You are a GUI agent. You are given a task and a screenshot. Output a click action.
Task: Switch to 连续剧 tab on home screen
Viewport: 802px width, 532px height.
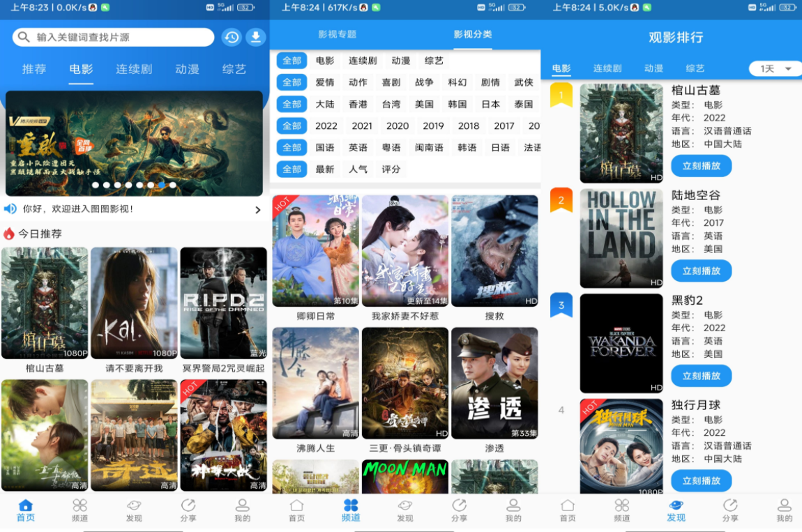(x=134, y=69)
